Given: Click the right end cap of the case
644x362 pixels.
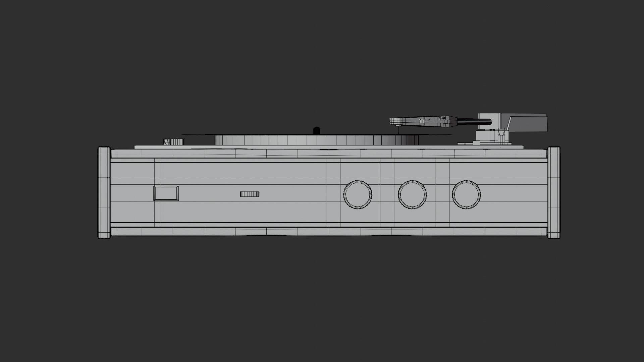Looking at the screenshot, I should pos(554,193).
